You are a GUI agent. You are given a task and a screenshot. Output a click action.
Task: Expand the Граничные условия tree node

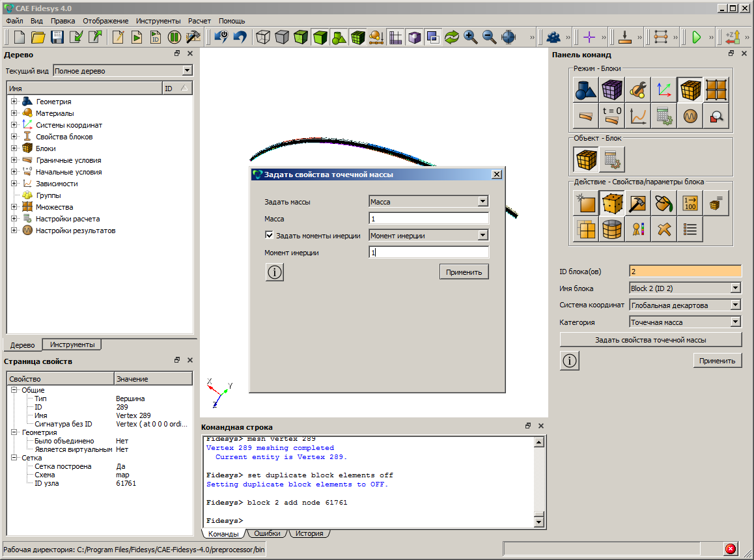pos(14,160)
